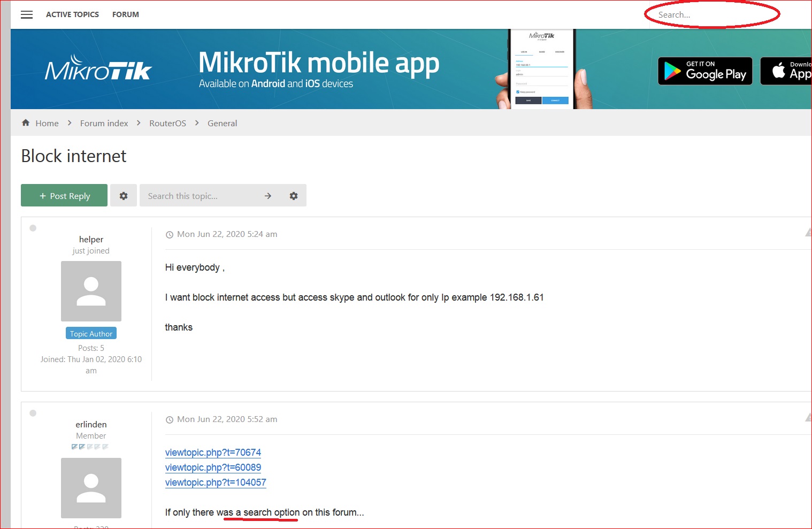Click the 'Hi everybody ,' line
This screenshot has height=529, width=812.
click(195, 267)
